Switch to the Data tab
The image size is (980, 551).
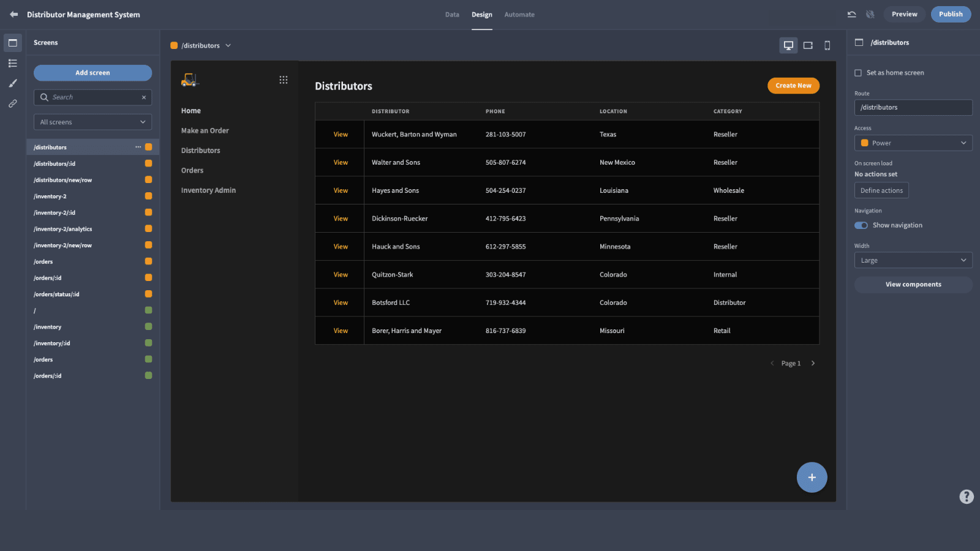(452, 15)
